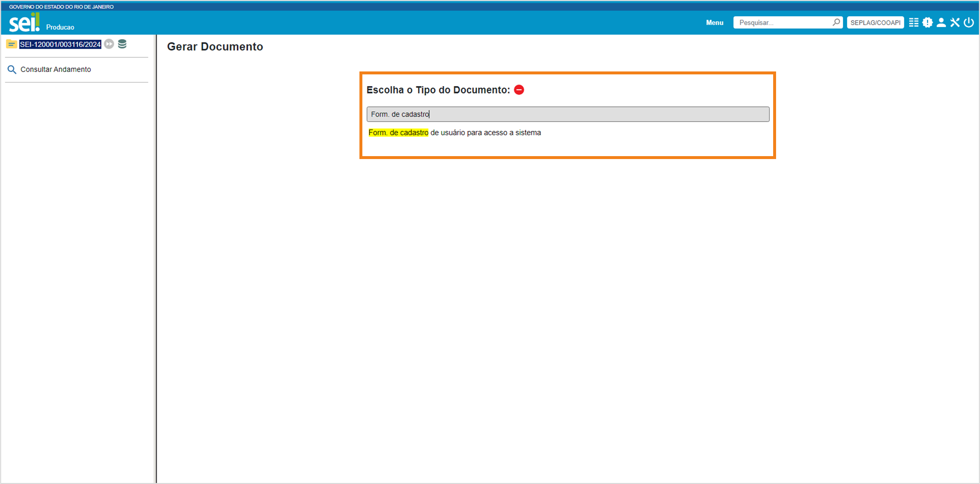Image resolution: width=980 pixels, height=484 pixels.
Task: Open the wrench and screwdriver settings icon
Action: coord(955,23)
